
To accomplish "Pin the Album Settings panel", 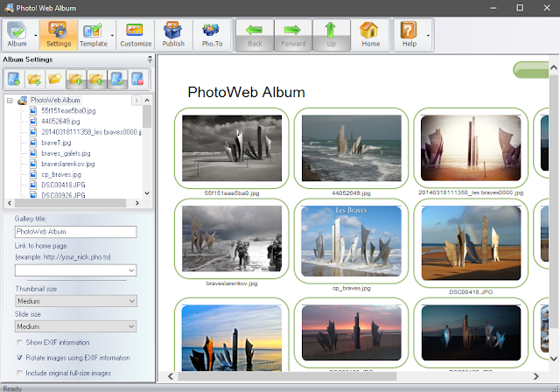I will [x=150, y=59].
